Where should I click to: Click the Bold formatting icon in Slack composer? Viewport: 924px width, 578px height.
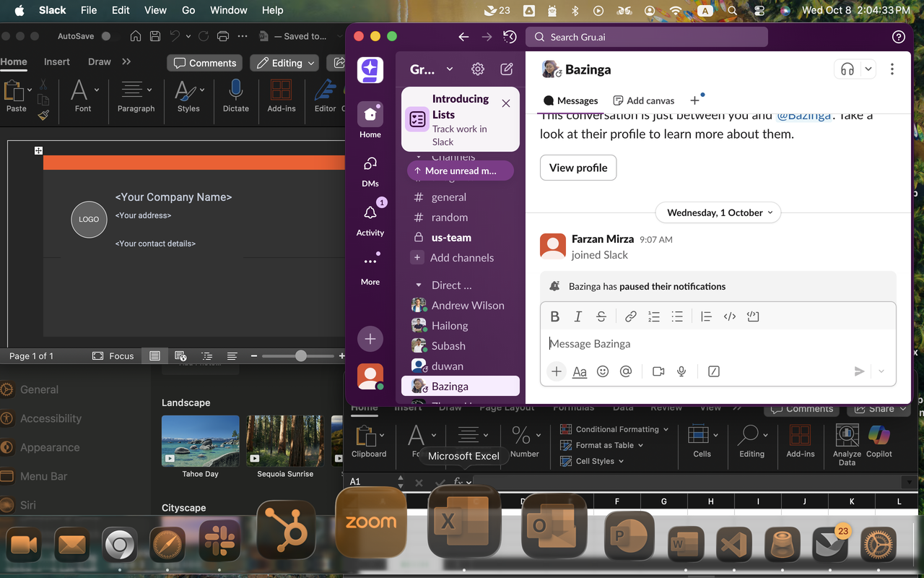(x=554, y=316)
